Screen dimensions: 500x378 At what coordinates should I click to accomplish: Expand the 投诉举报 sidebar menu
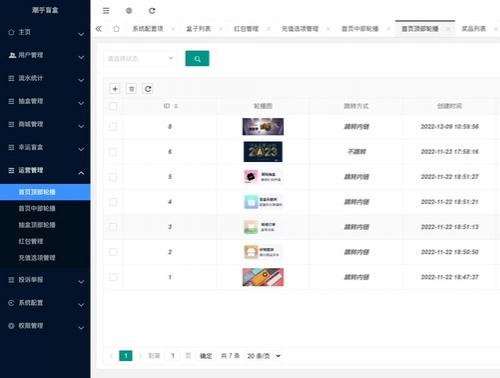(45, 280)
